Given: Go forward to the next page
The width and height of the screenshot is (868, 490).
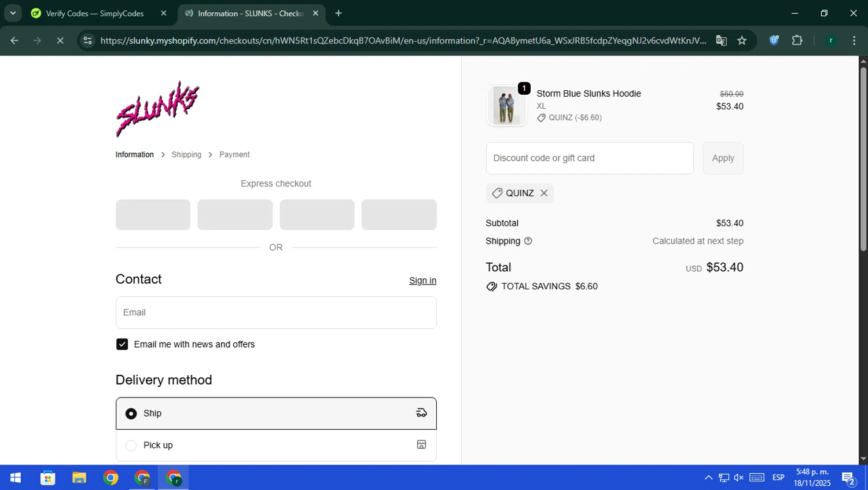Looking at the screenshot, I should tap(37, 40).
